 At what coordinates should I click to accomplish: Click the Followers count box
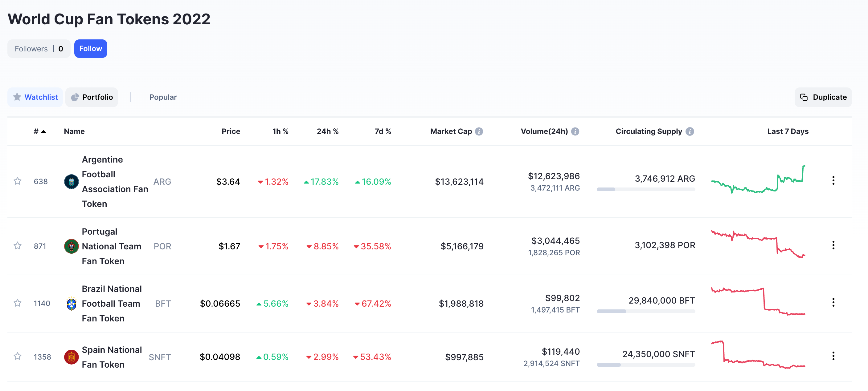39,49
